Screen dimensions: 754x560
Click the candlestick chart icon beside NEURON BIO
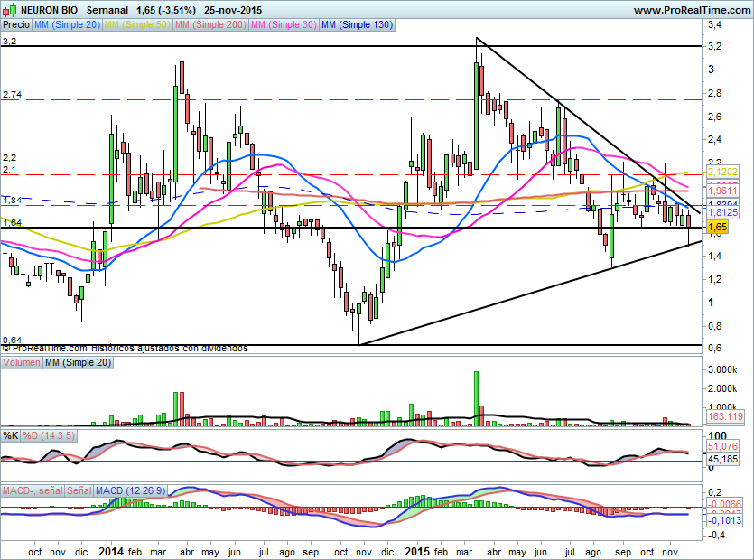10,10
